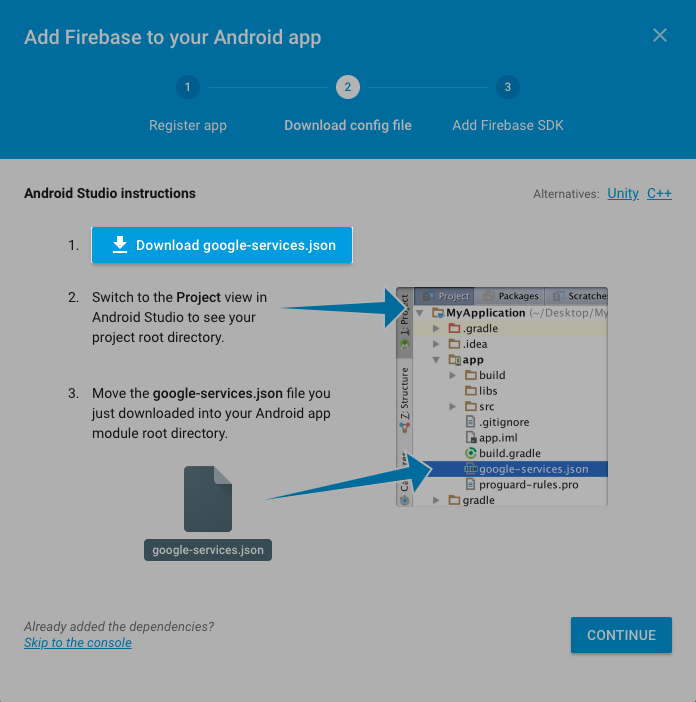Click the step 3 circle icon
The image size is (696, 702).
[x=508, y=87]
